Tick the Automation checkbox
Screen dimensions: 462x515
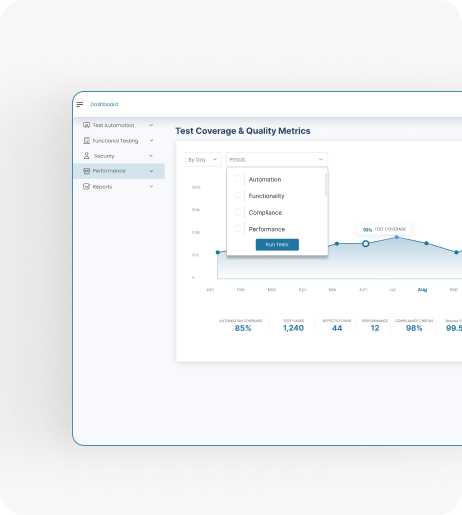coord(237,179)
